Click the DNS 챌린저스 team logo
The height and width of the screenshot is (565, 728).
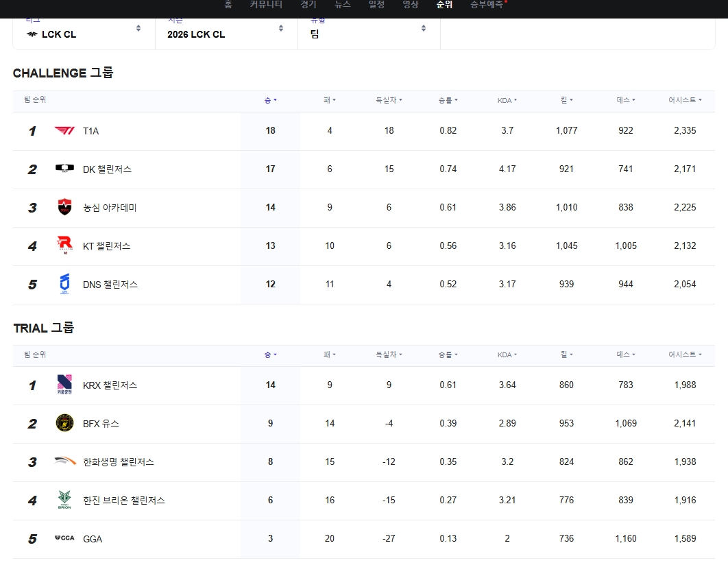point(64,284)
